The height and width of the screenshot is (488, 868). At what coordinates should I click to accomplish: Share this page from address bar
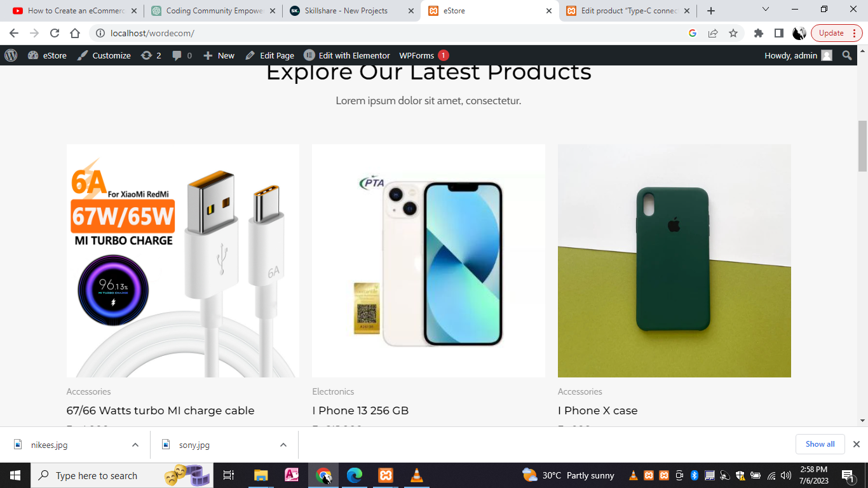tap(713, 33)
